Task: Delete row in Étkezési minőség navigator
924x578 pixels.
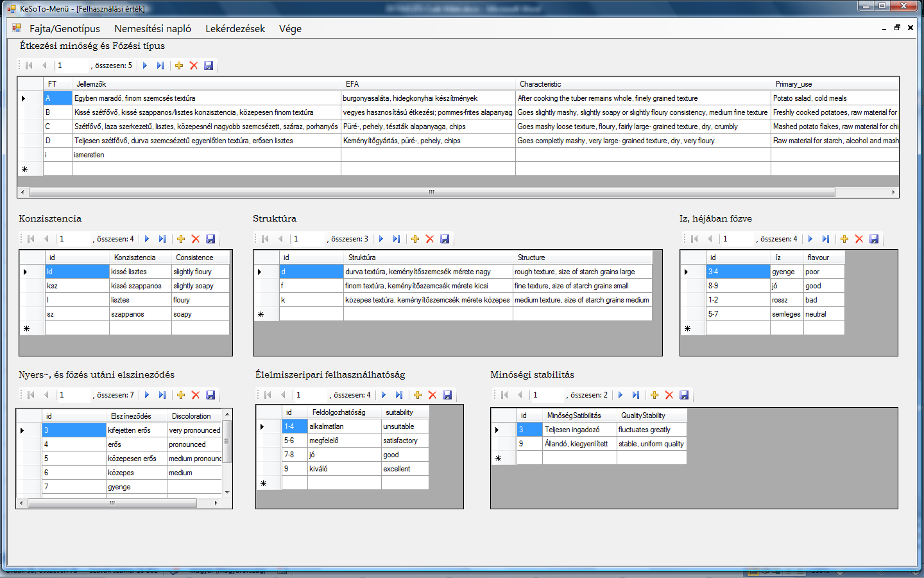Action: 194,66
